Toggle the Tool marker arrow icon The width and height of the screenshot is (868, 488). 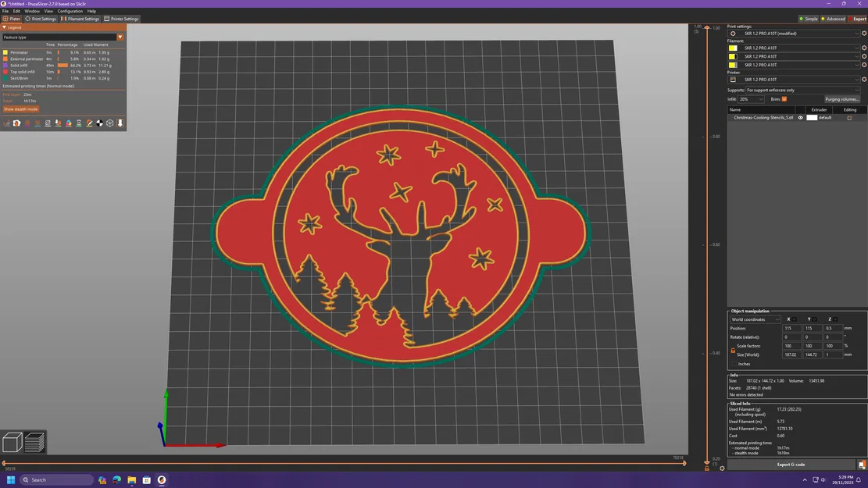pos(120,123)
